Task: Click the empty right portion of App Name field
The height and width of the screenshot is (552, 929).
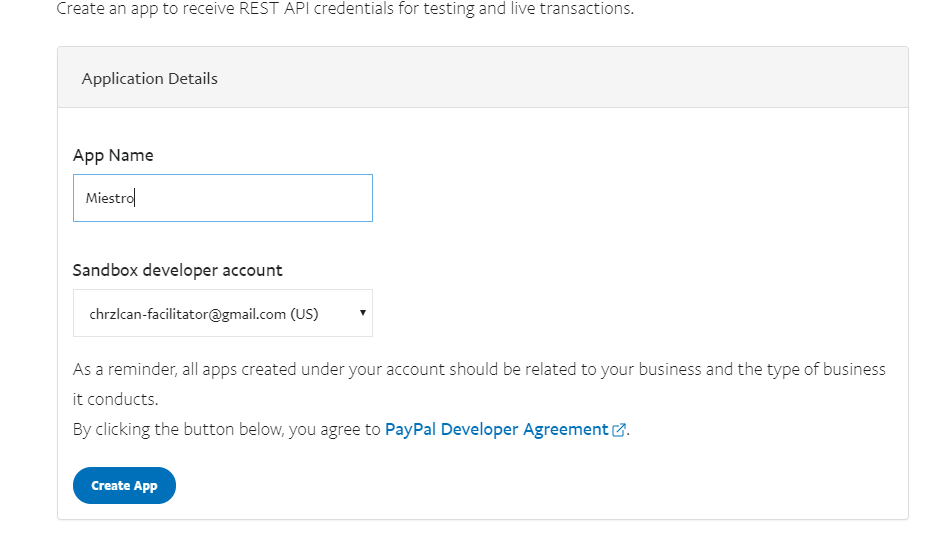Action: (x=255, y=198)
